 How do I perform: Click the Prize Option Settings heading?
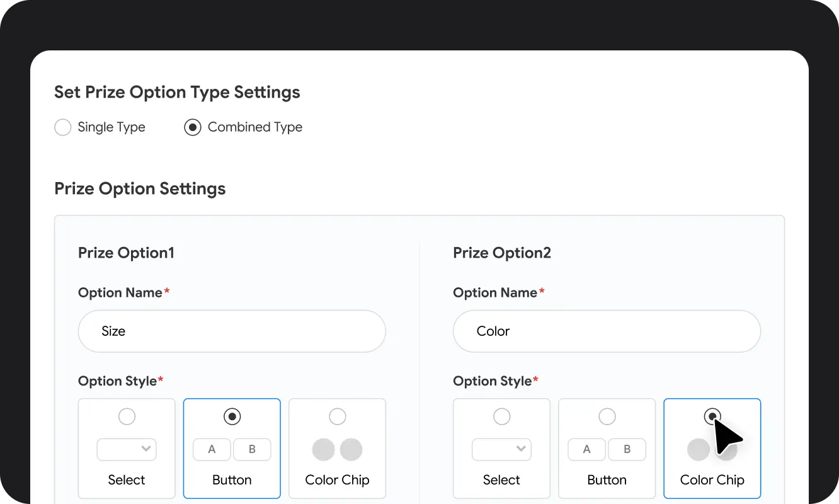click(x=140, y=189)
